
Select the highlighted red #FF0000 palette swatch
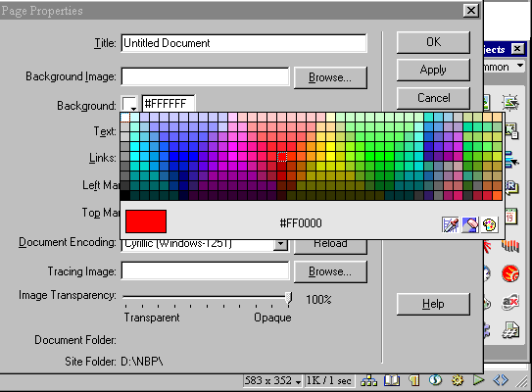pos(282,157)
